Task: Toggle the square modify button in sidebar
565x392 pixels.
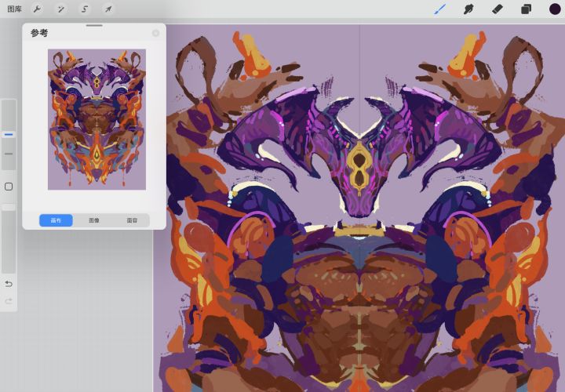Action: tap(9, 187)
